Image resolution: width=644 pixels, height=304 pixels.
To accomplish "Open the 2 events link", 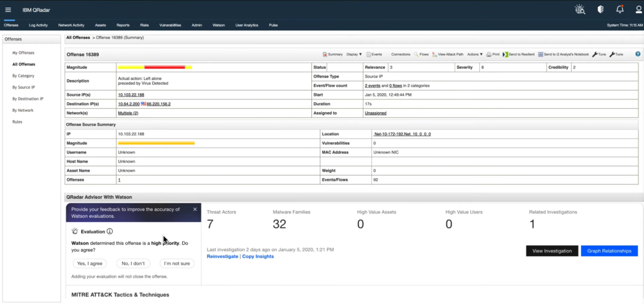I will [372, 86].
